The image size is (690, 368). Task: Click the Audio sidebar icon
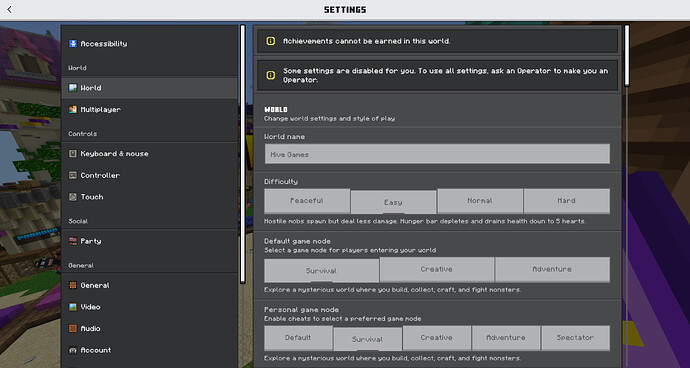(x=73, y=328)
